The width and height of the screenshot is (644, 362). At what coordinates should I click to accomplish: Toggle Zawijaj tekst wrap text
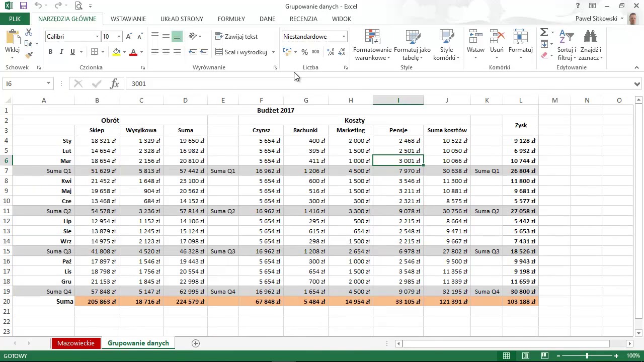click(236, 37)
